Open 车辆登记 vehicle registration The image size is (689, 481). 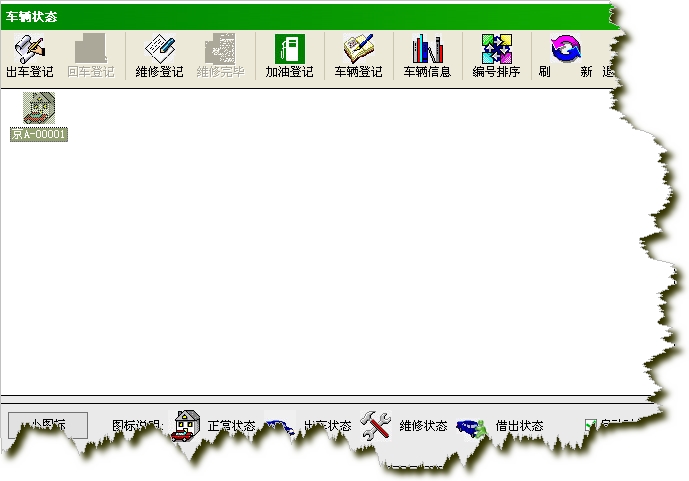(358, 56)
